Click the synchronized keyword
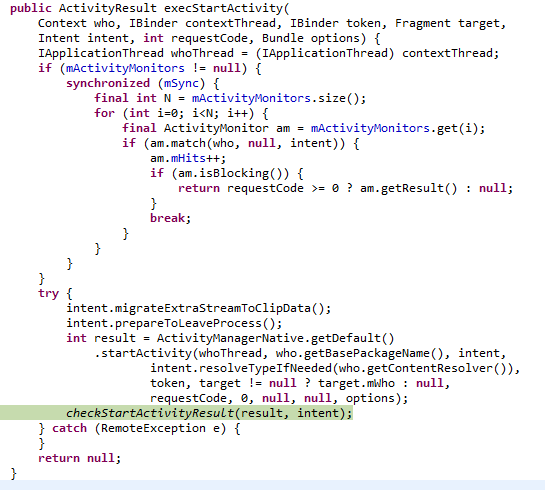 pos(108,83)
